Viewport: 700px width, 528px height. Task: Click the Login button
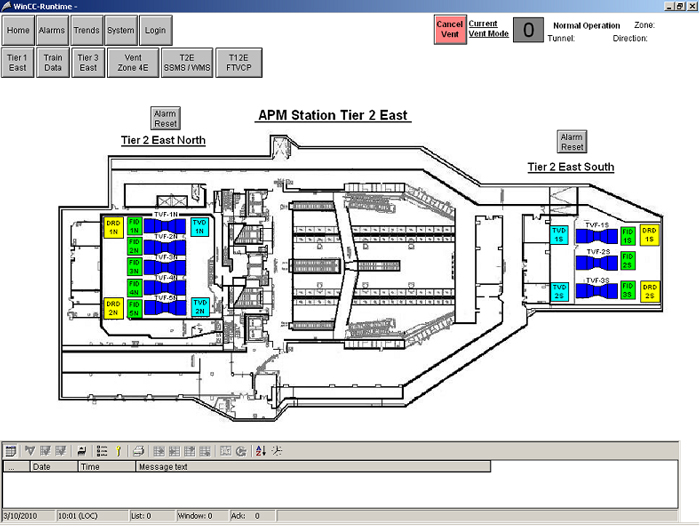point(155,31)
